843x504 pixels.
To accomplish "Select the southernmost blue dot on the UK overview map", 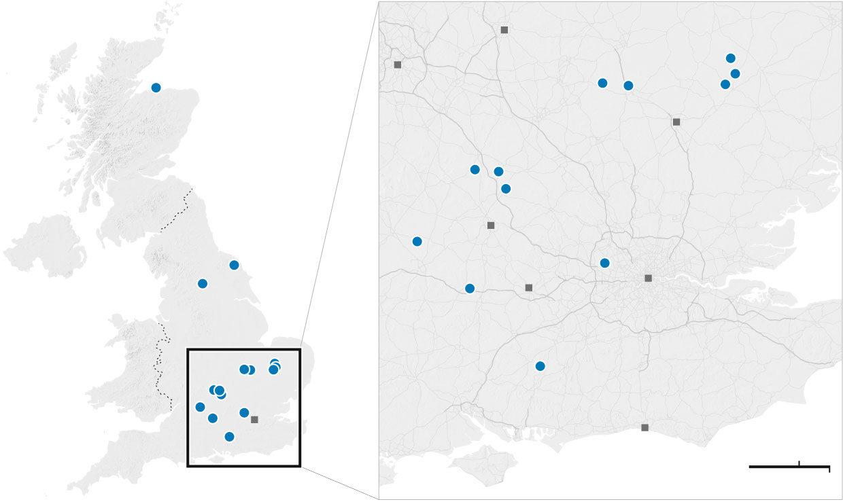I will pyautogui.click(x=229, y=437).
